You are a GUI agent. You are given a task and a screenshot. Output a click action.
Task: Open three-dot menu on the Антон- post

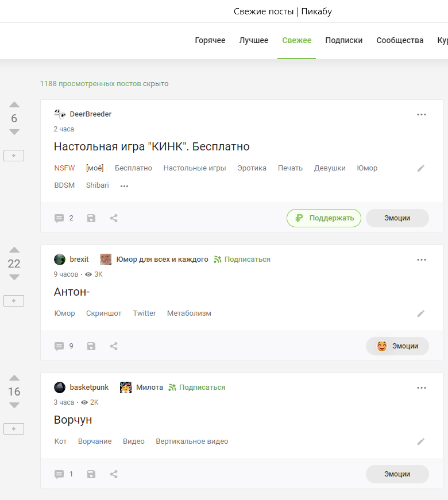pyautogui.click(x=422, y=260)
